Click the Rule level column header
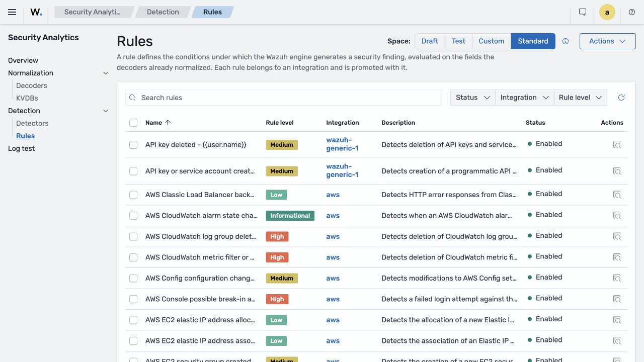This screenshot has height=362, width=644. (280, 123)
